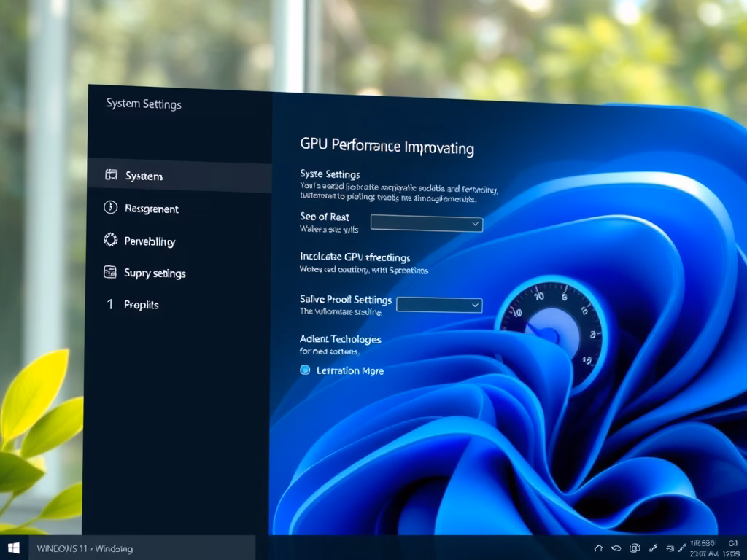
Task: Select the Lerrration More radio button
Action: click(x=305, y=370)
